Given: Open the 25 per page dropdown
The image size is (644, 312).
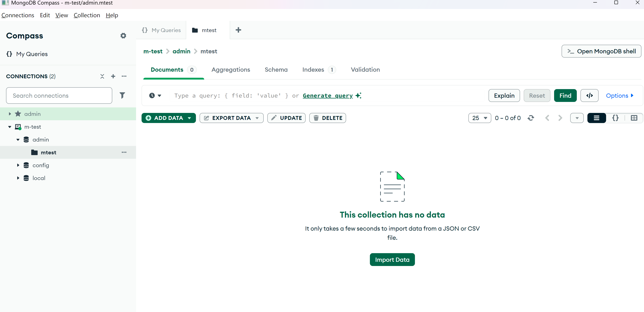Looking at the screenshot, I should pos(479,118).
